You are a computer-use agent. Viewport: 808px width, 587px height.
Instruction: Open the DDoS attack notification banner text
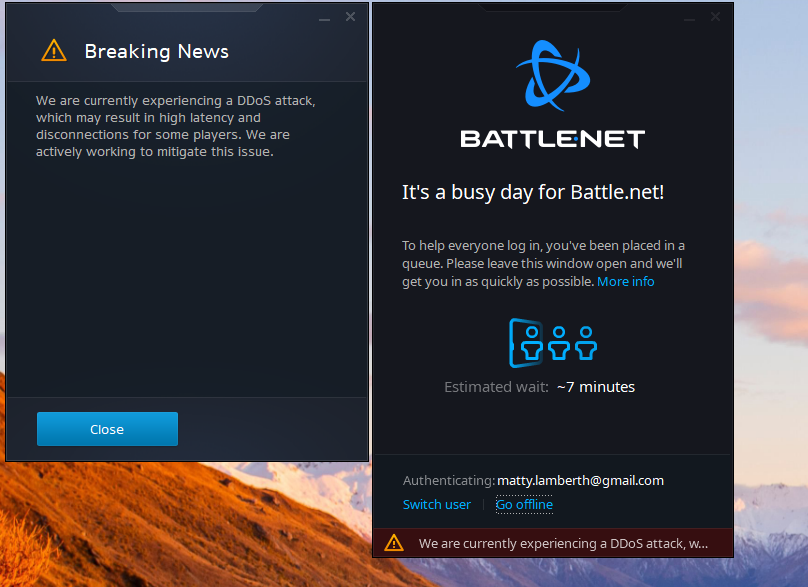click(x=563, y=543)
